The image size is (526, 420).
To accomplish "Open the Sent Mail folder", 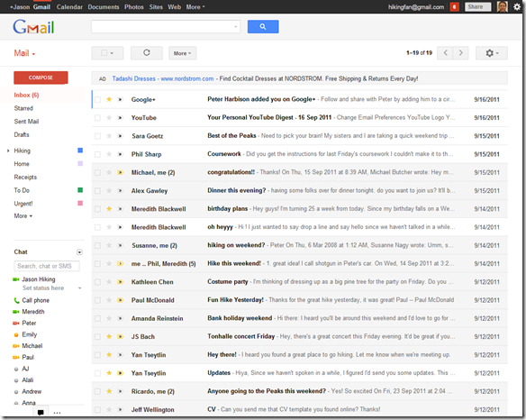I will (26, 122).
